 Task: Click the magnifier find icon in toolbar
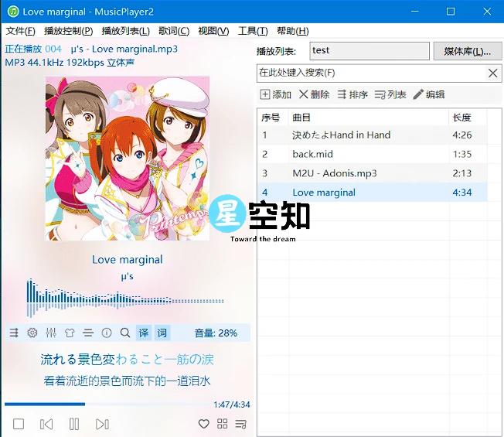pyautogui.click(x=125, y=333)
